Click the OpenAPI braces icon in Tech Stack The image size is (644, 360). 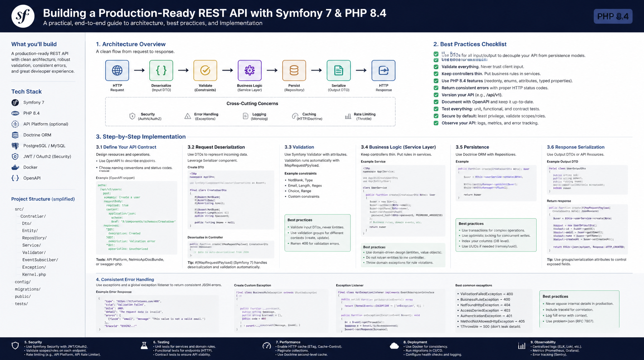pos(15,178)
